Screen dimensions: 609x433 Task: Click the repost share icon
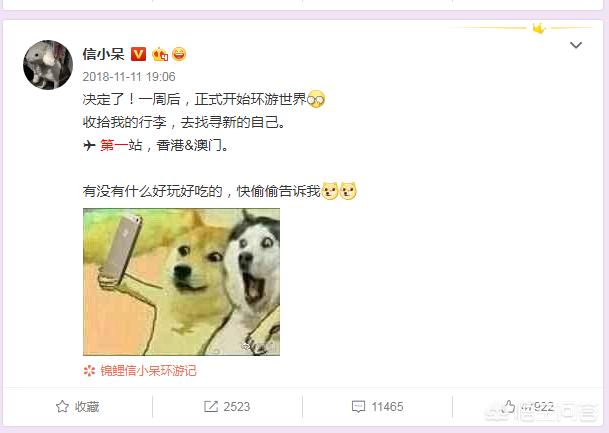pyautogui.click(x=211, y=407)
